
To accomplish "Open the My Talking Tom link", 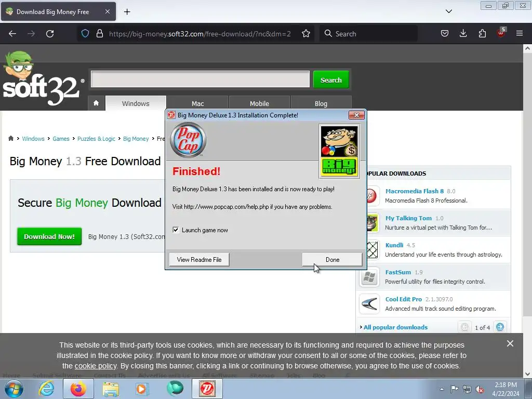I will [x=408, y=218].
